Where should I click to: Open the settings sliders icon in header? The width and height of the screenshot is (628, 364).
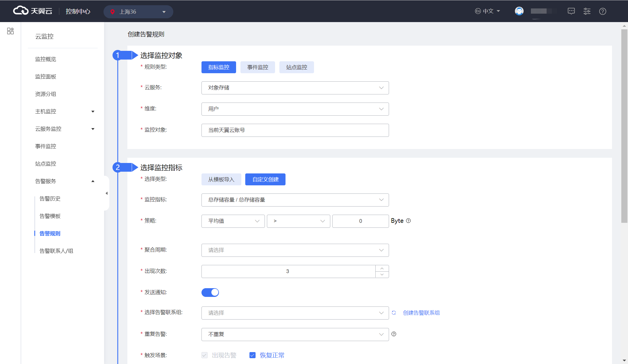pyautogui.click(x=587, y=11)
